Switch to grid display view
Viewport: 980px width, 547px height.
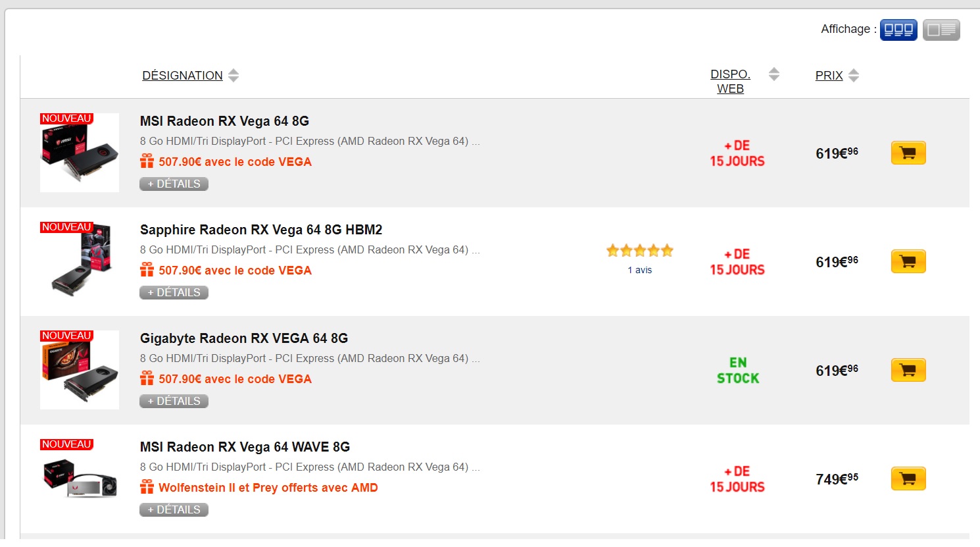tap(898, 30)
